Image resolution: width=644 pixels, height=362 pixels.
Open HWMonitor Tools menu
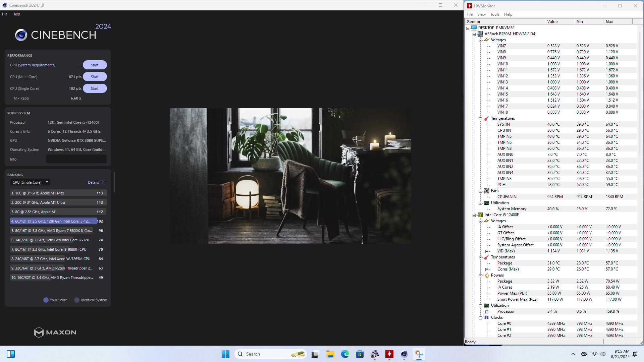[x=495, y=14]
